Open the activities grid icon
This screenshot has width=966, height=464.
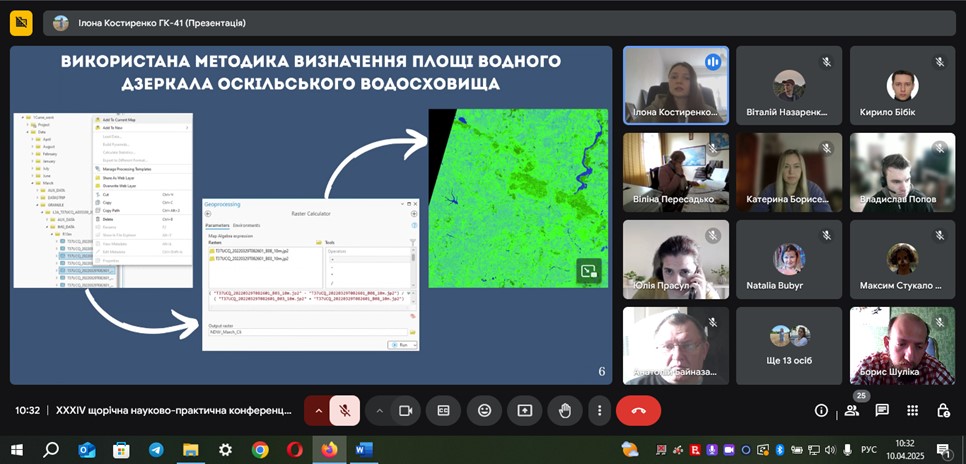(912, 410)
